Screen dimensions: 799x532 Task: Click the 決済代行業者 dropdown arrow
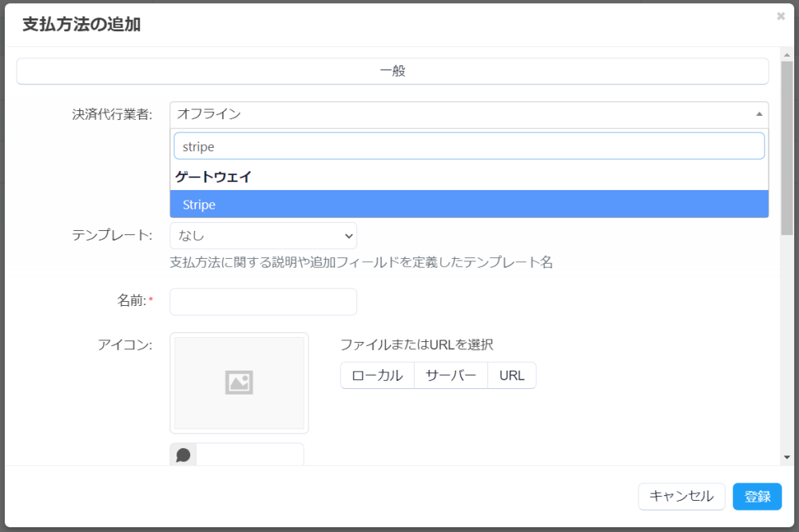click(759, 114)
